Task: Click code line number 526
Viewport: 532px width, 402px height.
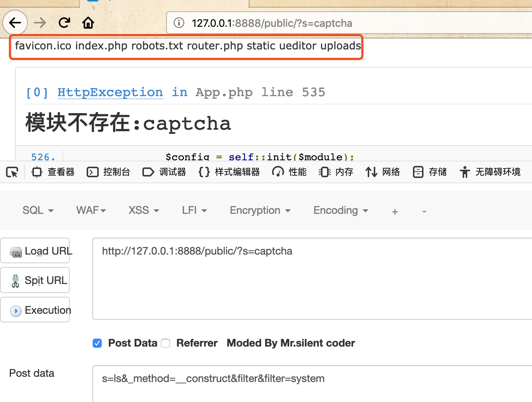Action: click(43, 157)
